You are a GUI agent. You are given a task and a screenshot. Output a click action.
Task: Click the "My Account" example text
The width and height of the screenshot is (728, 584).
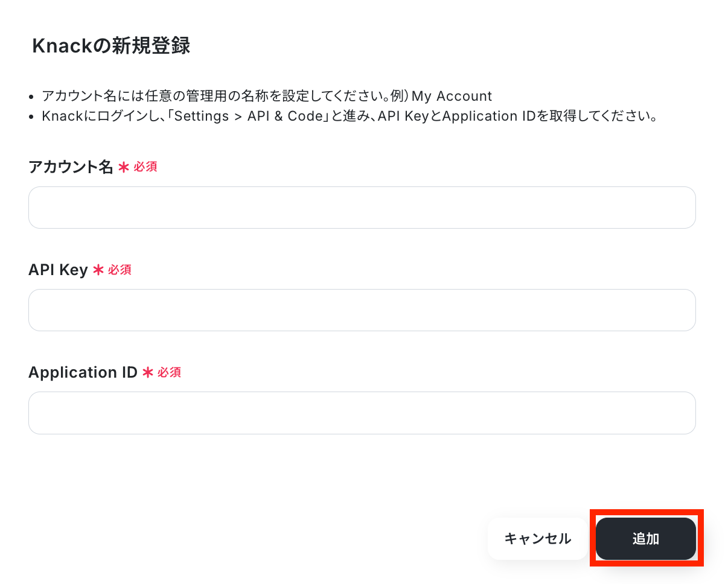pos(452,96)
